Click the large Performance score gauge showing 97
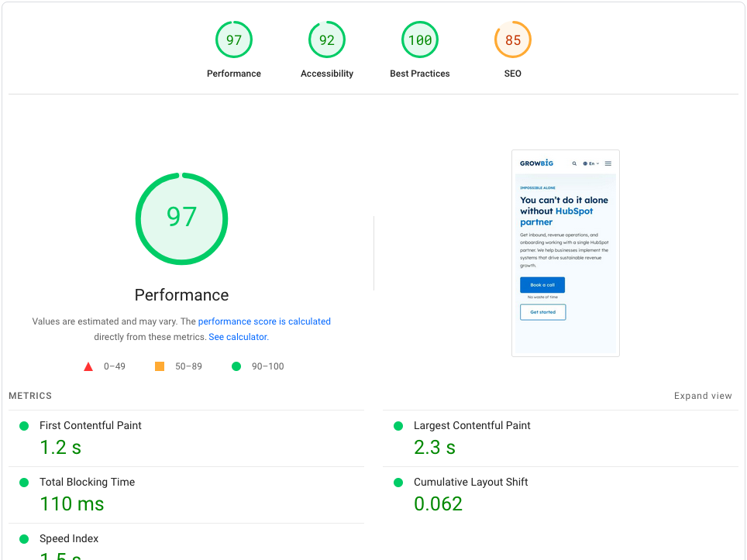 (181, 218)
